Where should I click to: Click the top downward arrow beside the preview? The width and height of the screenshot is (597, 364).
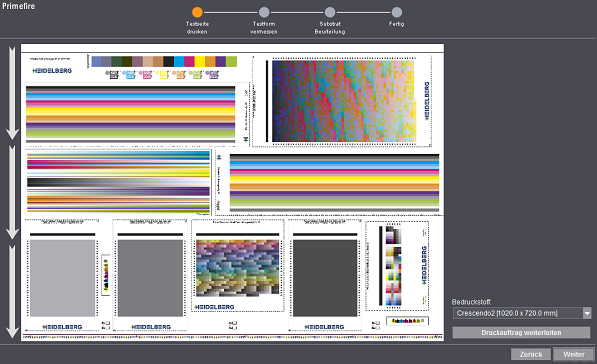pos(12,93)
